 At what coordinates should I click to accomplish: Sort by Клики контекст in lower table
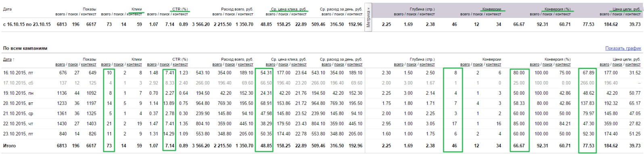click(134, 65)
